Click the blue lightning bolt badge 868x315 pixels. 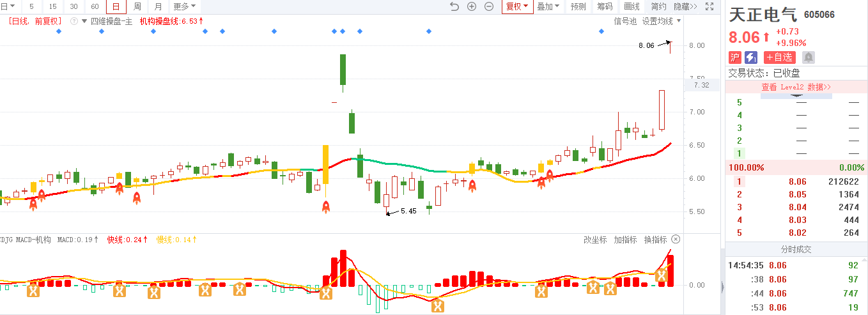751,57
